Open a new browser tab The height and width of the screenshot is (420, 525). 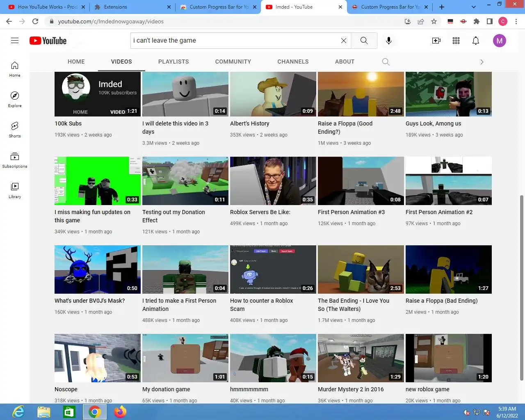[442, 7]
